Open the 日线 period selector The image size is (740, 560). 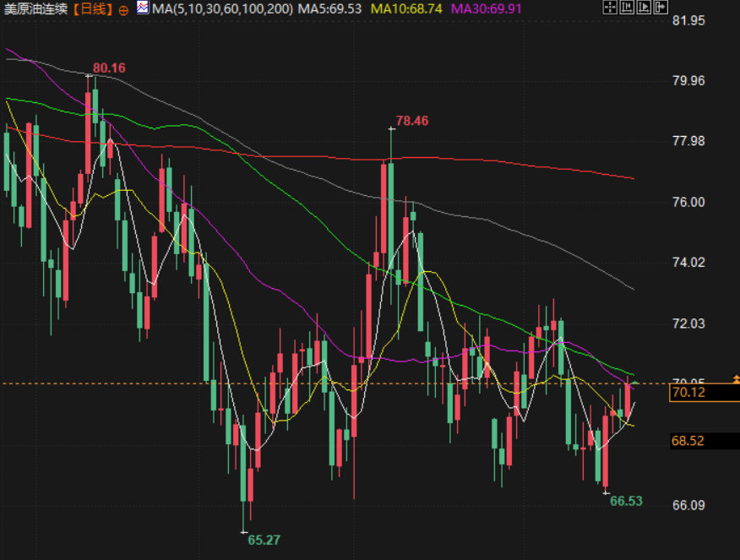click(93, 9)
